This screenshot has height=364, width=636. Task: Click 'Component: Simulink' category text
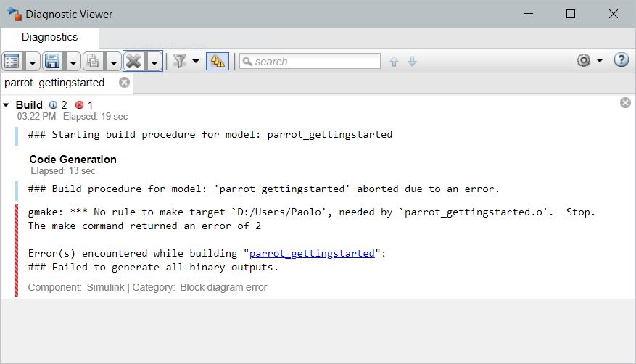click(147, 287)
